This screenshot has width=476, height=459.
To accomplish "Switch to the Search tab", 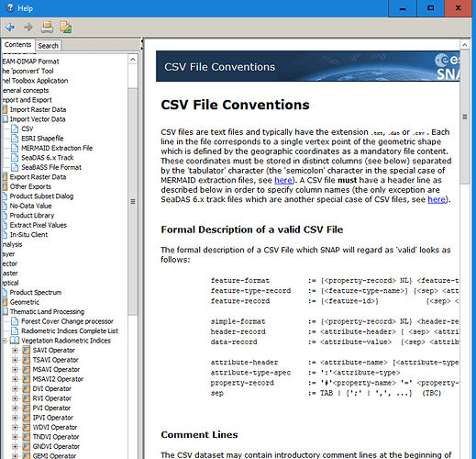I will (x=48, y=46).
